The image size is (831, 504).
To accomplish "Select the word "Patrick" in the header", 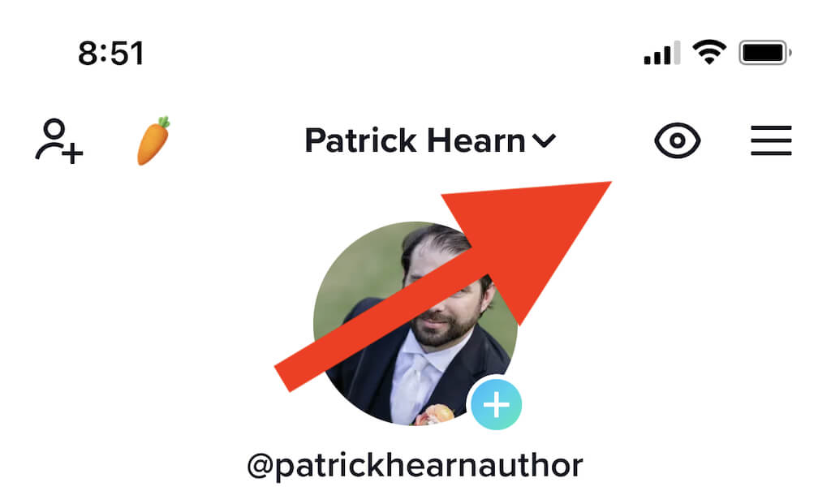I will (361, 140).
